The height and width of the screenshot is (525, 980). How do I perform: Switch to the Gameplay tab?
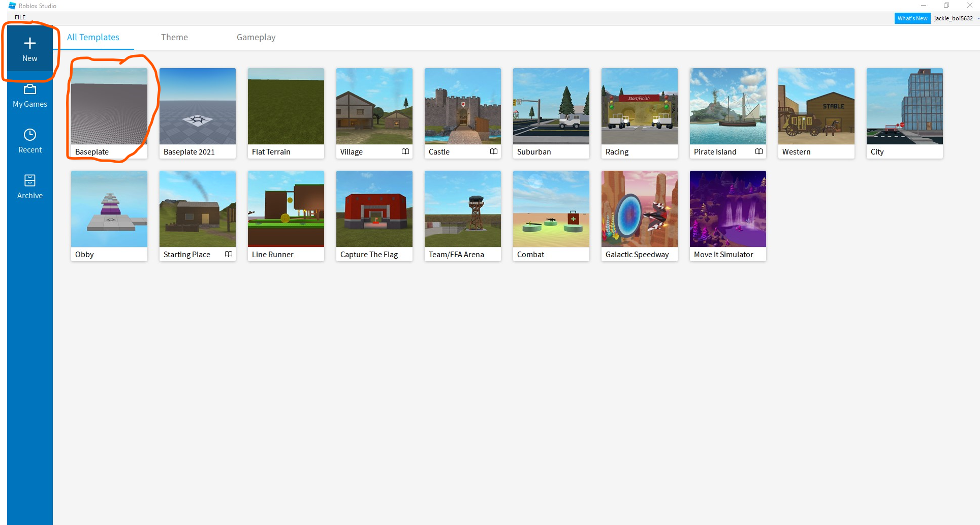[256, 37]
